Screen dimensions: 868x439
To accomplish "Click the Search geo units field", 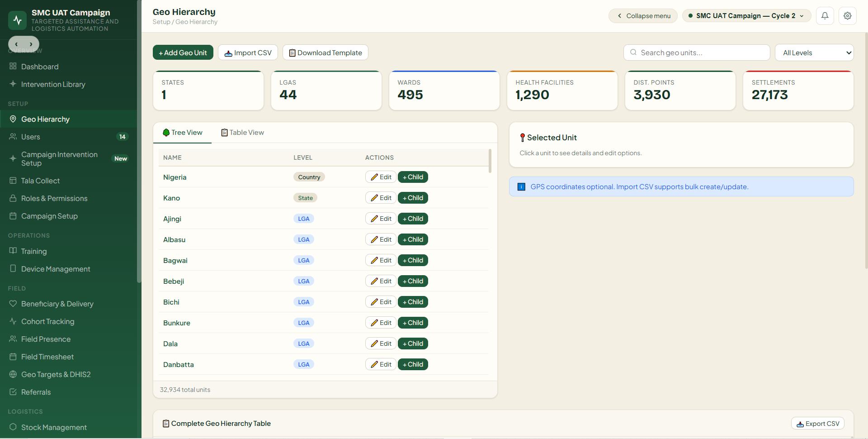I will (697, 52).
